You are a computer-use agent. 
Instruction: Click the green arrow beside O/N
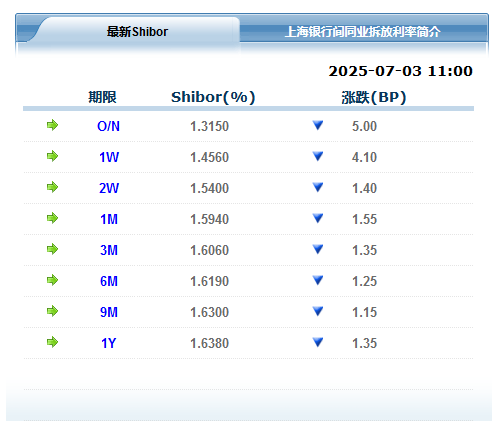[x=52, y=125]
